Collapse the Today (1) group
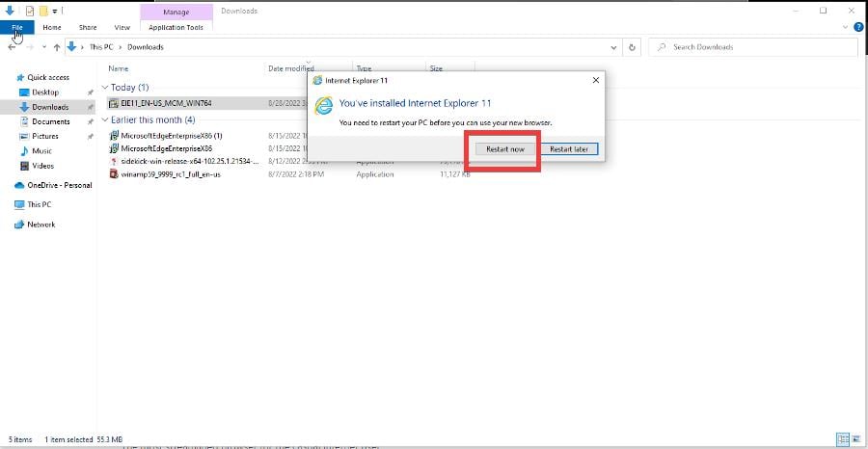 pos(105,88)
